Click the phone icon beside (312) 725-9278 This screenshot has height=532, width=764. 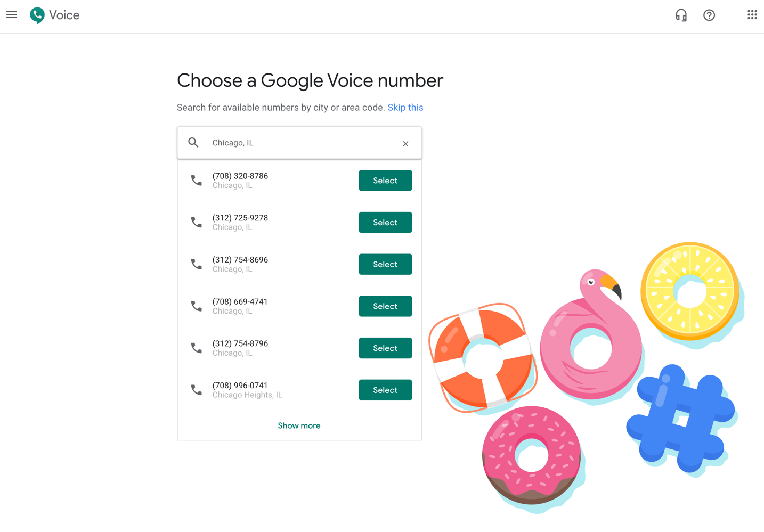(196, 222)
